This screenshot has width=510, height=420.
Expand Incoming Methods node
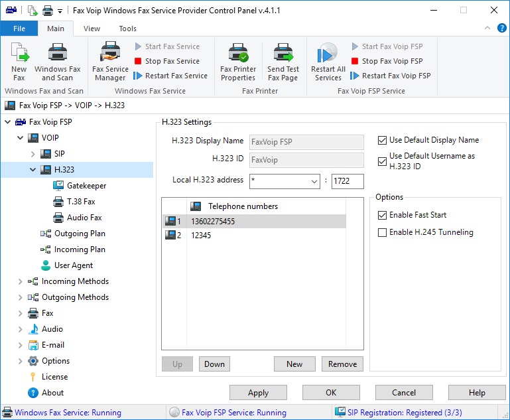[x=20, y=281]
